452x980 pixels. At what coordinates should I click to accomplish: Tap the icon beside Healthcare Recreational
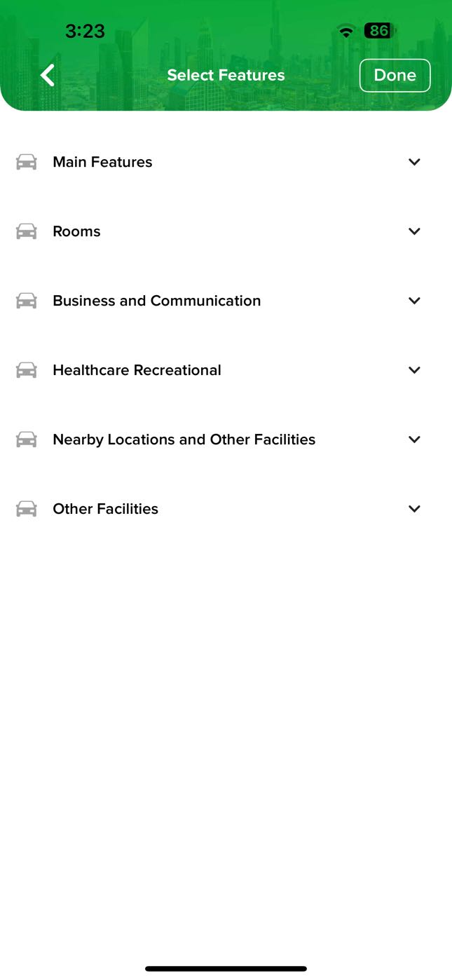tap(27, 370)
